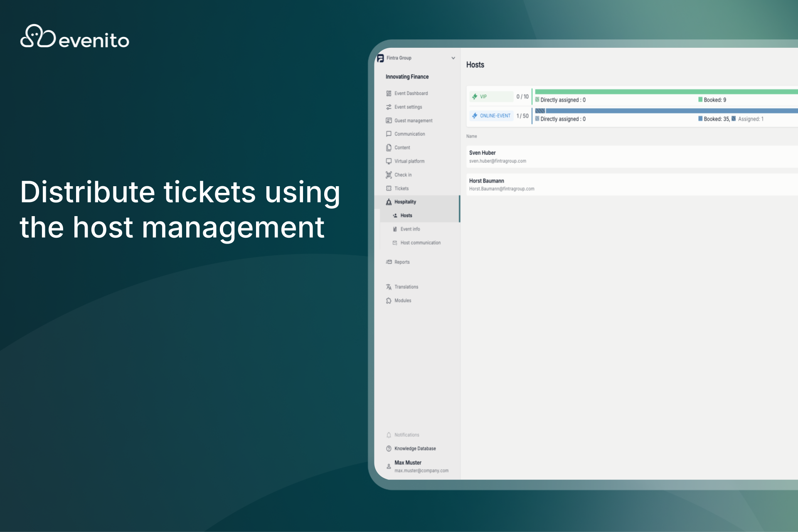The image size is (798, 532).
Task: Click the Event Dashboard grid icon
Action: (x=389, y=94)
